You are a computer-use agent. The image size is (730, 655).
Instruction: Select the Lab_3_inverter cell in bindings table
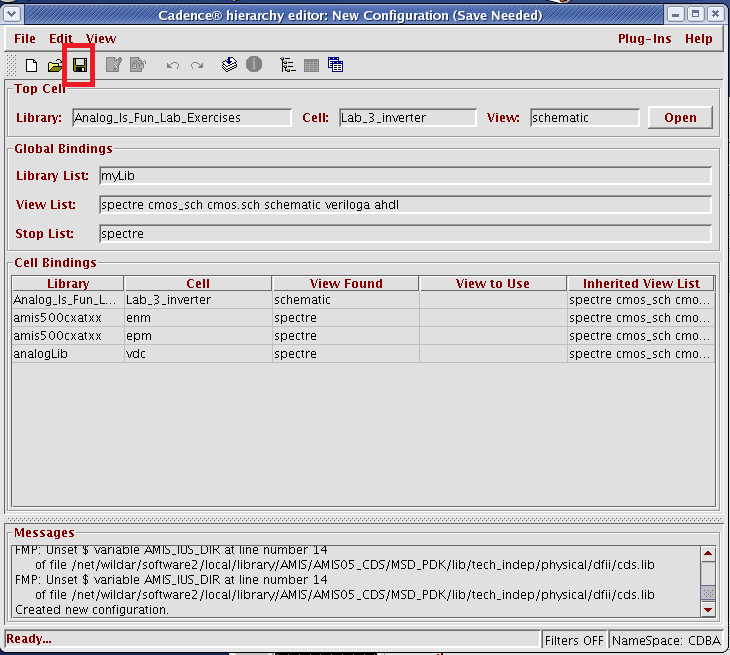point(198,300)
